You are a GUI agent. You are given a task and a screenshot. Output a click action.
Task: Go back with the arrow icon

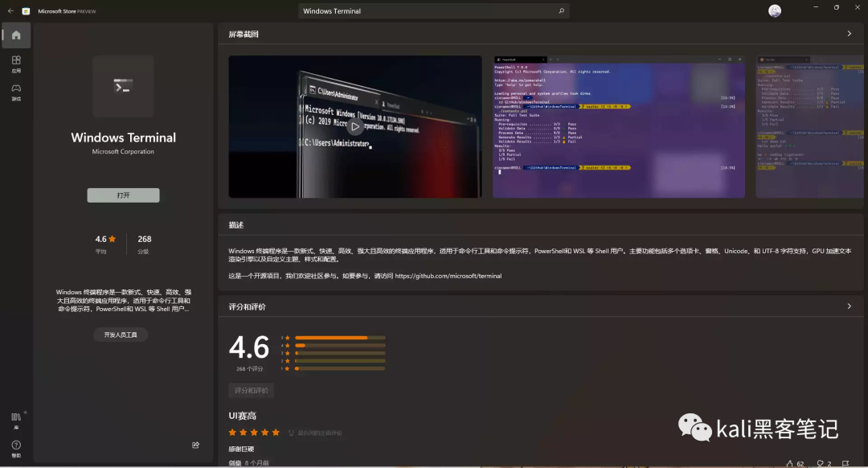(x=10, y=10)
